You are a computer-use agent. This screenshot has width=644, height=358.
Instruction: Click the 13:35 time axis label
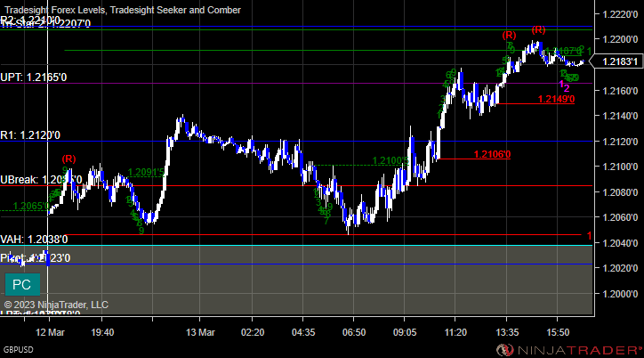pyautogui.click(x=507, y=332)
